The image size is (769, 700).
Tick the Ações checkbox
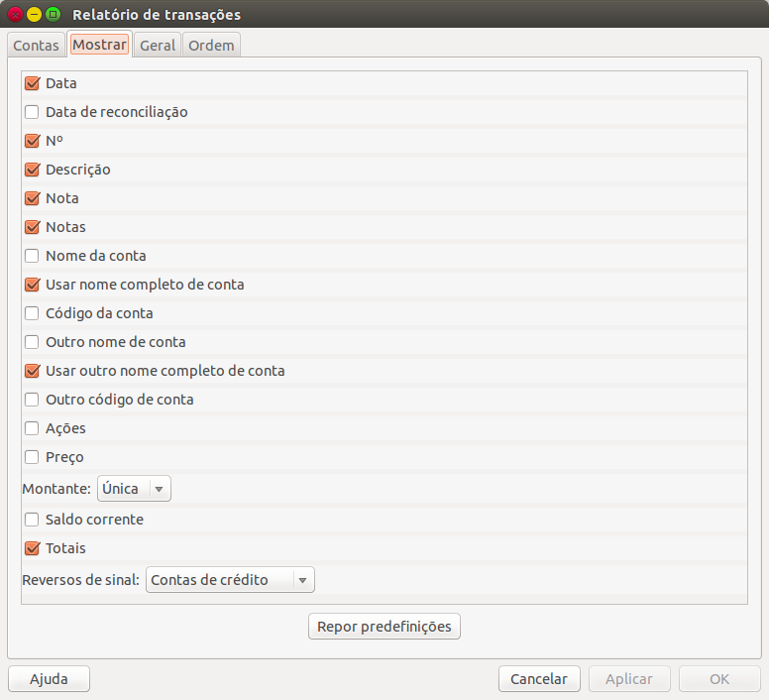pyautogui.click(x=32, y=429)
